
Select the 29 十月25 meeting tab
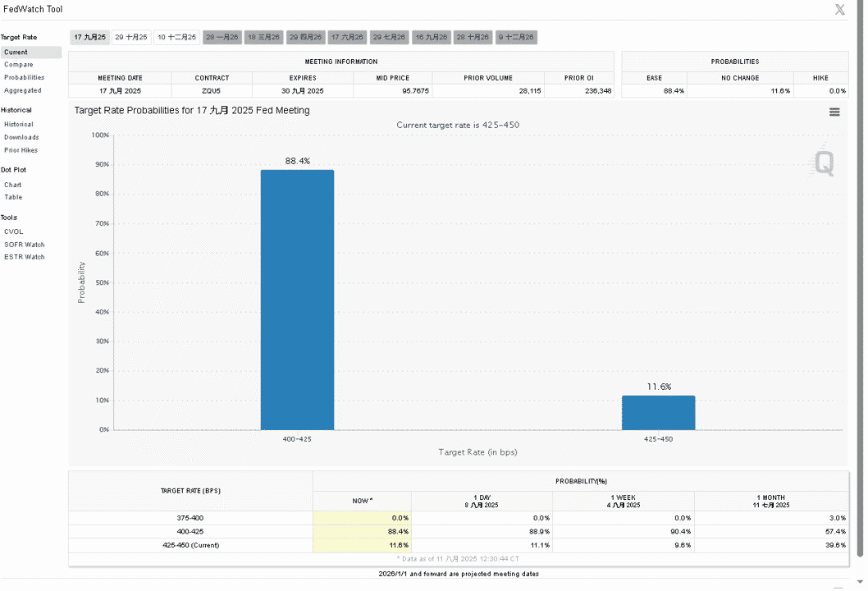(x=131, y=37)
